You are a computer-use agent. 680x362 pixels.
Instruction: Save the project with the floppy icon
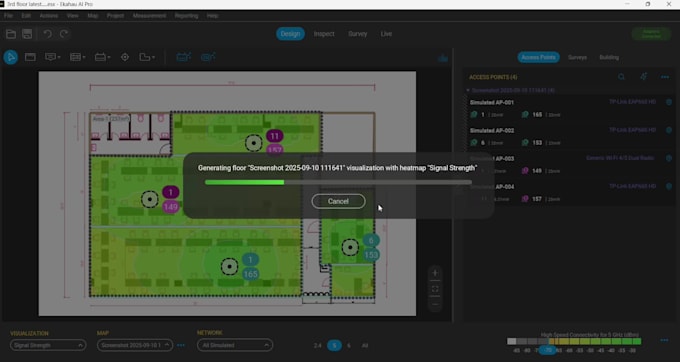[27, 34]
